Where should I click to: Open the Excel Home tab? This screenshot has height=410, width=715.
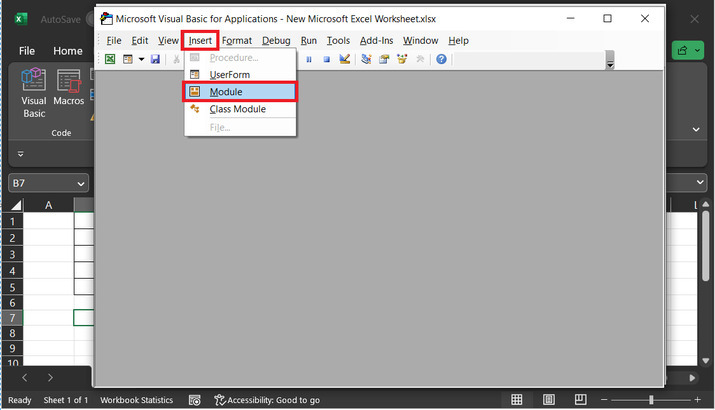point(67,51)
